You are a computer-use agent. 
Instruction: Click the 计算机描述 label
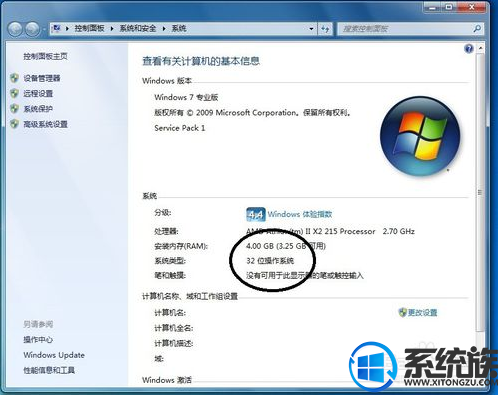click(x=173, y=343)
